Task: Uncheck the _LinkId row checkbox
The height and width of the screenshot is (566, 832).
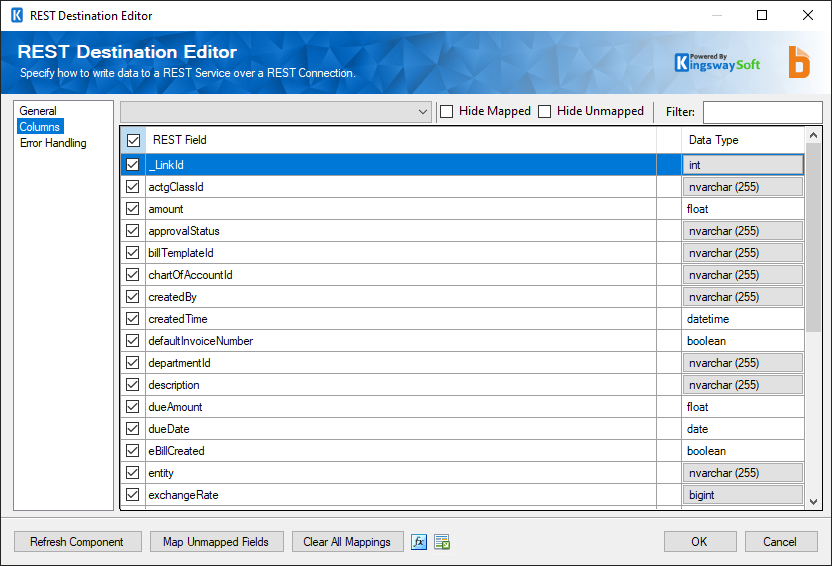Action: [x=133, y=165]
